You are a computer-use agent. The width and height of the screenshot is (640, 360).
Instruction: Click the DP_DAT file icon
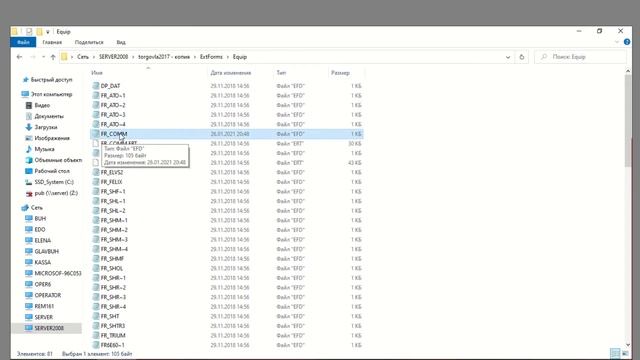pyautogui.click(x=96, y=86)
